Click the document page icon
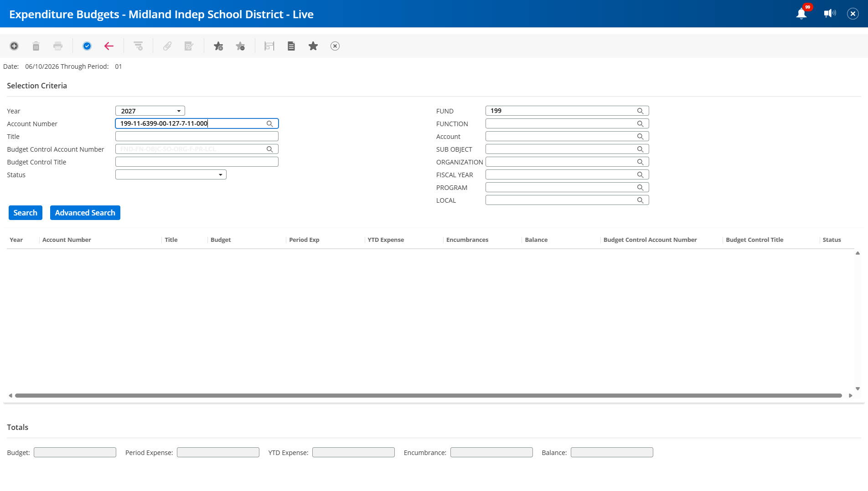This screenshot has width=868, height=491. click(291, 46)
